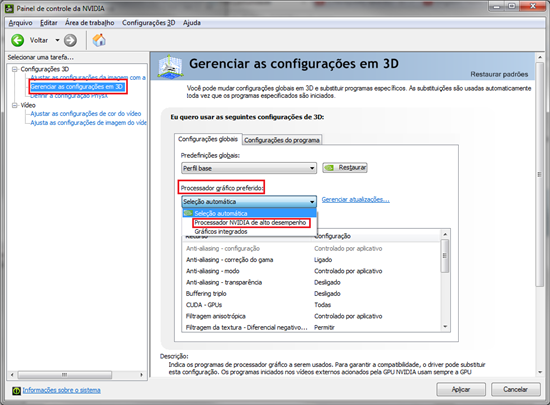
Task: Select Buffering triplo row
Action: click(311, 293)
